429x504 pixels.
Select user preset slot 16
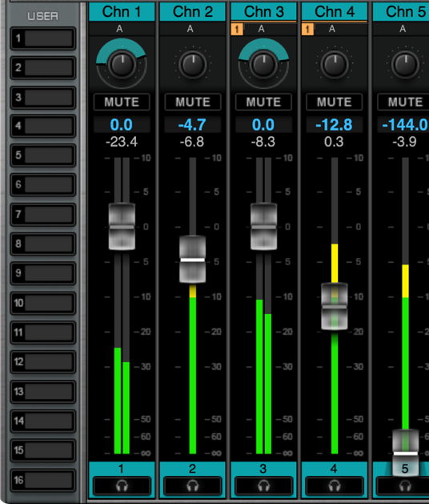click(43, 480)
